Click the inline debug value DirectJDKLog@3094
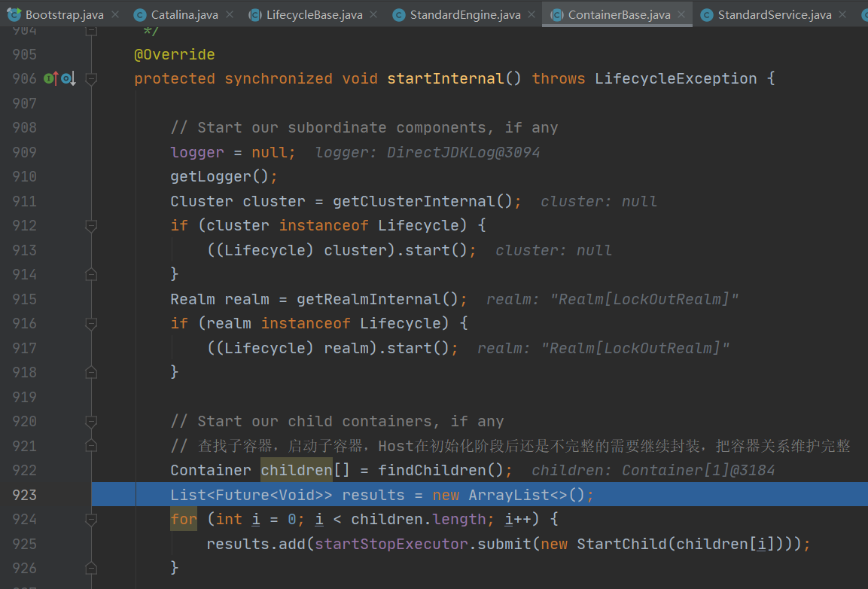The height and width of the screenshot is (589, 868). (x=463, y=152)
